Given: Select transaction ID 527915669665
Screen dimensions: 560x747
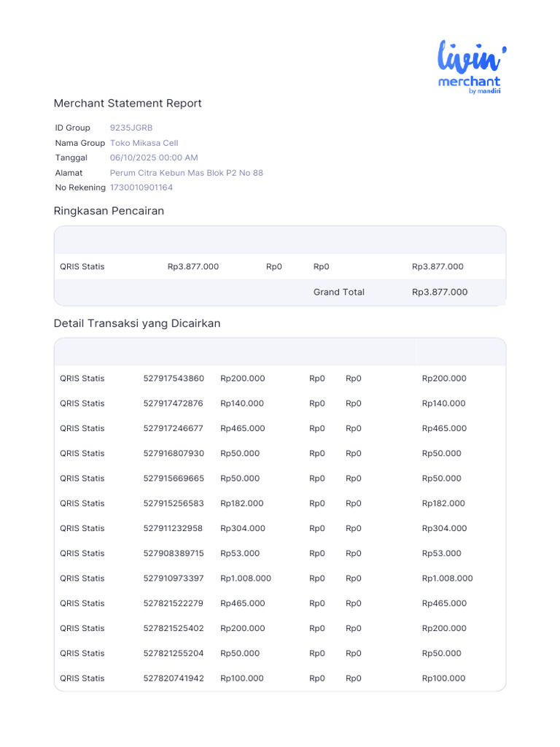Looking at the screenshot, I should 174,479.
